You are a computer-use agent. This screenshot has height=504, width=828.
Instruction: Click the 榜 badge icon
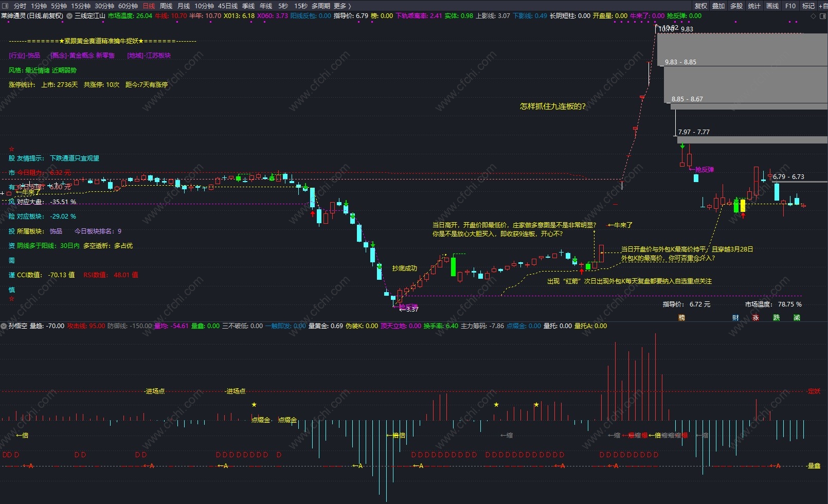(681, 317)
